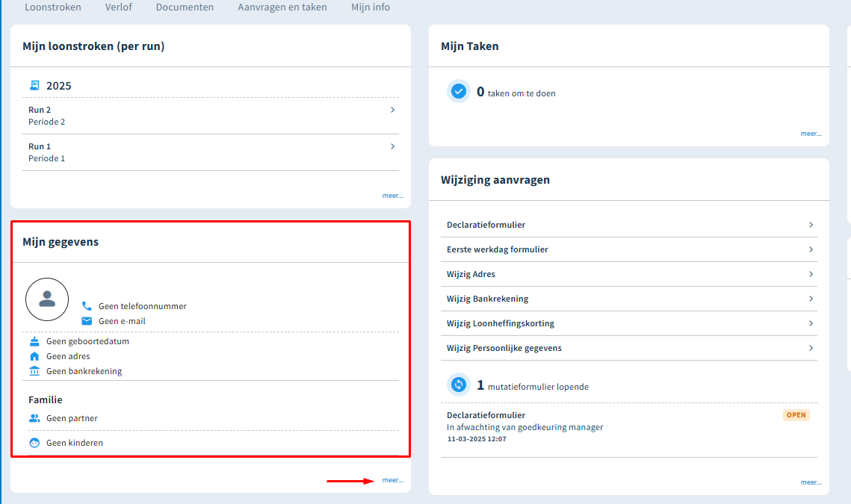This screenshot has height=504, width=851.
Task: Click the sync icon beside mutatieformulier lopende
Action: click(x=459, y=385)
